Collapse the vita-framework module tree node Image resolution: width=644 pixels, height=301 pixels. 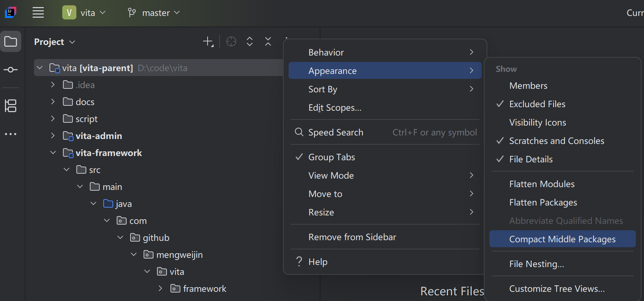pyautogui.click(x=53, y=153)
